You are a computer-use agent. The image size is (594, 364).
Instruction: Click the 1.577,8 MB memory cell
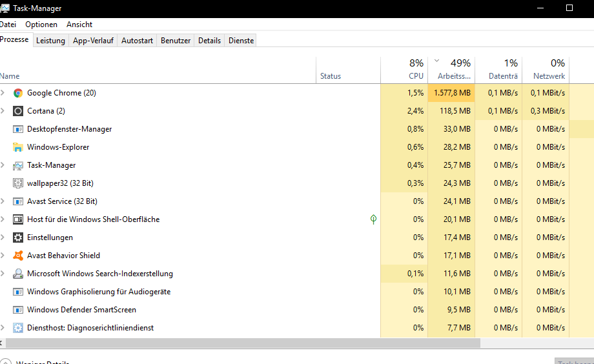tap(451, 93)
